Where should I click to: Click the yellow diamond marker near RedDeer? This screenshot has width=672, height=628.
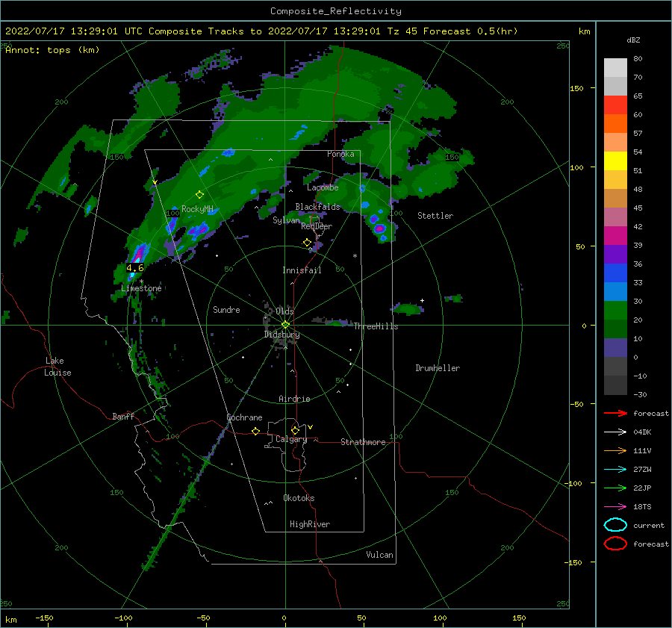point(307,243)
